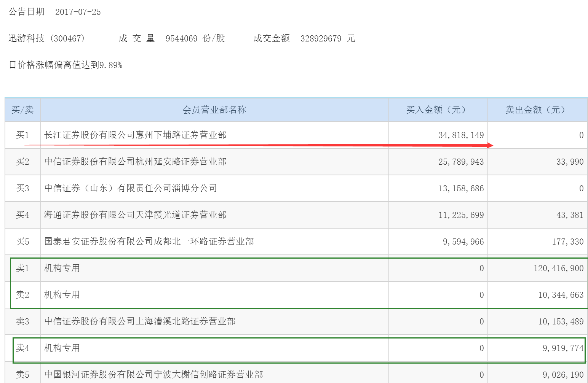This screenshot has width=588, height=383.
Task: Click buy amount 25,789,943
Action: pyautogui.click(x=461, y=162)
